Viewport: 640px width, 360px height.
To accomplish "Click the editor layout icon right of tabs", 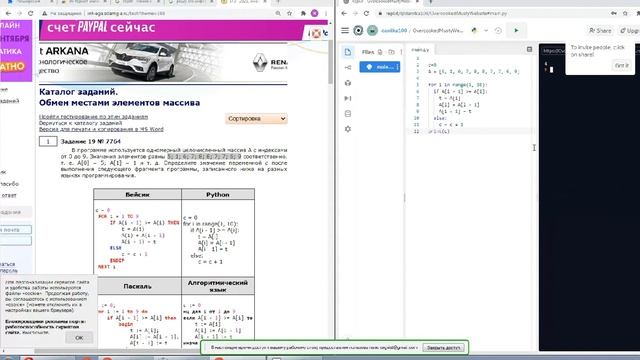I will [529, 49].
